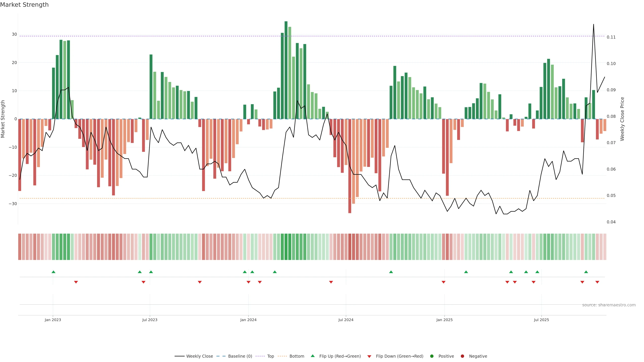This screenshot has width=644, height=362.
Task: Click last red flip-down triangle marker
Action: [597, 282]
